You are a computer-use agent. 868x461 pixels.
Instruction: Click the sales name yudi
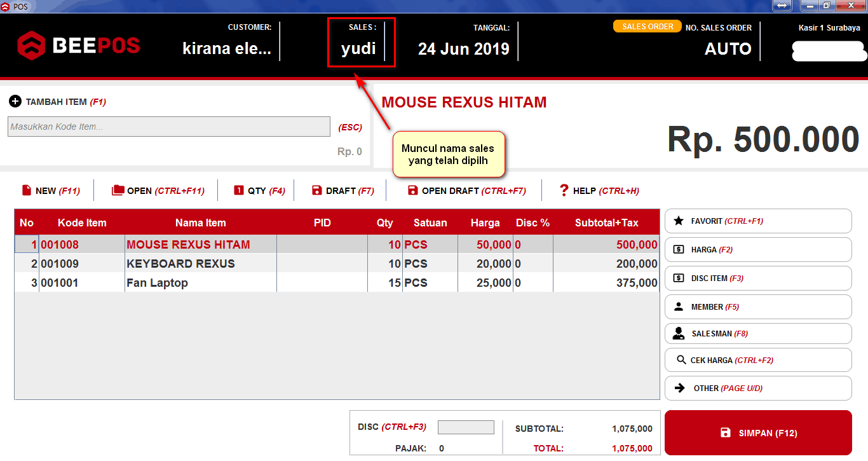358,48
